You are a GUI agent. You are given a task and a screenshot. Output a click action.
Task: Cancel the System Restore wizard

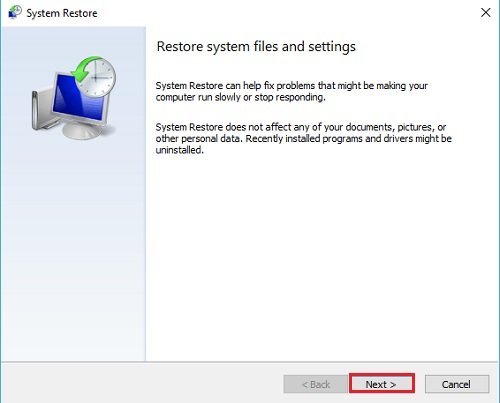(x=457, y=384)
